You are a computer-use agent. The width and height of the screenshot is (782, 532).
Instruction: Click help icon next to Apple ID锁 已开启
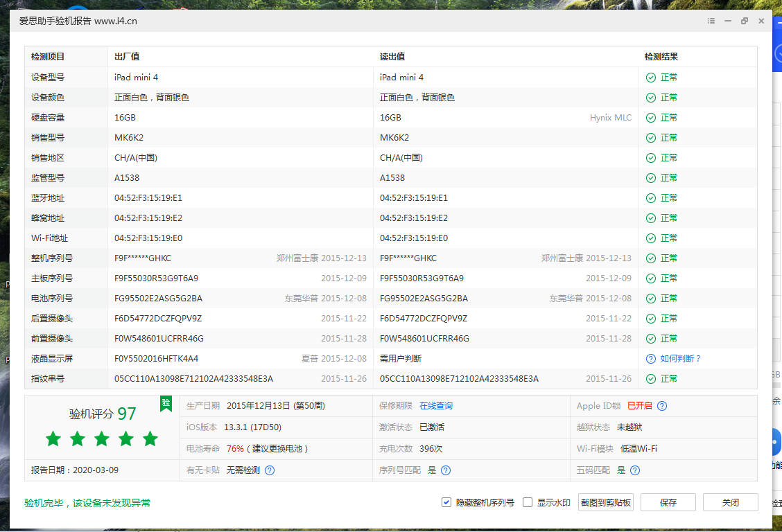point(662,406)
